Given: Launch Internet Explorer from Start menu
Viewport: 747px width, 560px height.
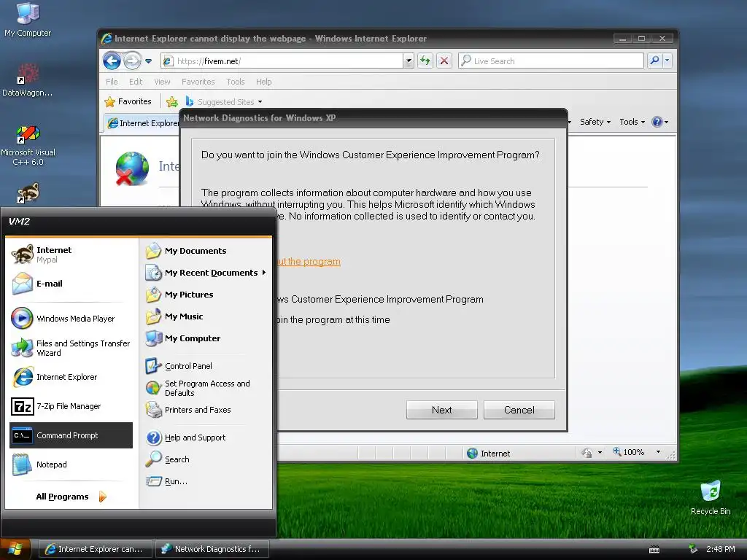Looking at the screenshot, I should 71,377.
